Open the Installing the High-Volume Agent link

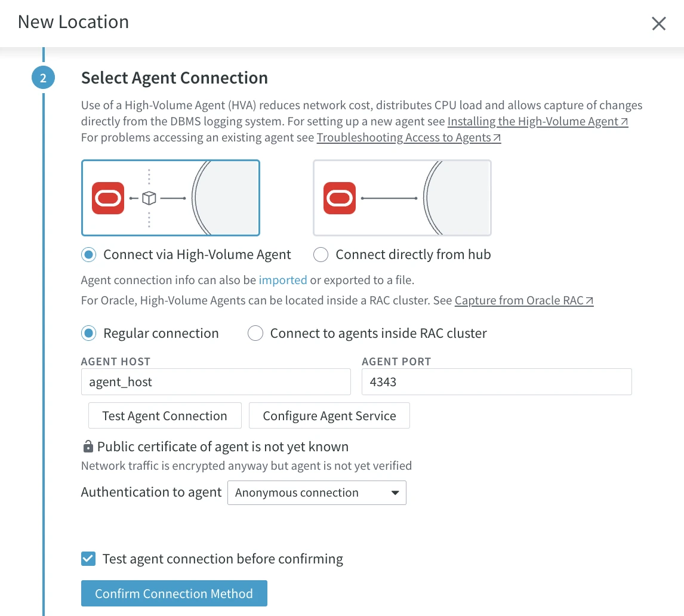tap(534, 121)
